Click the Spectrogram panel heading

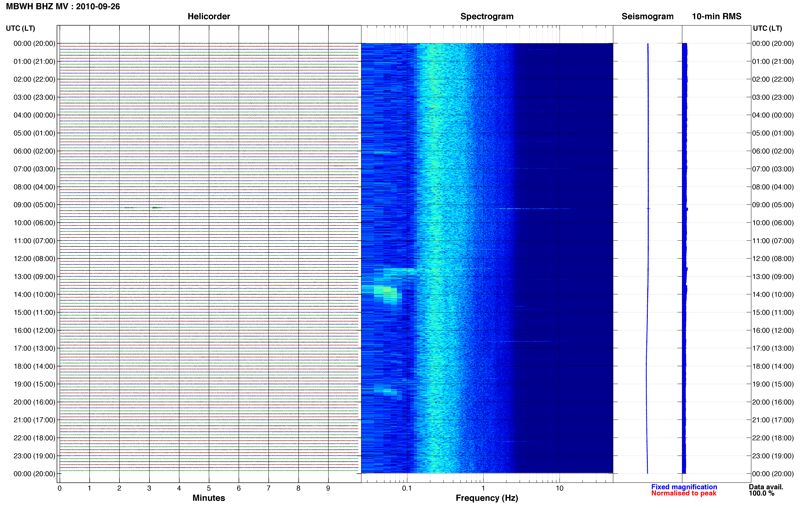coord(487,16)
